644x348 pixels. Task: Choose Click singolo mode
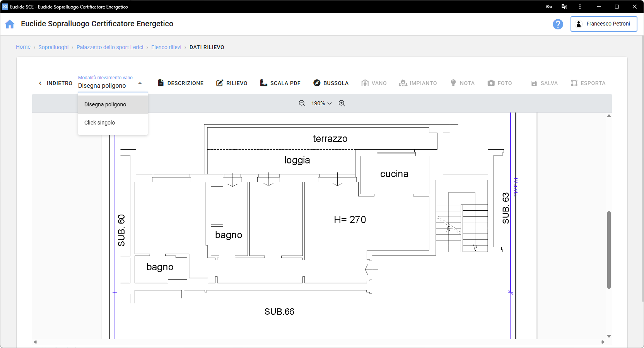pyautogui.click(x=100, y=123)
